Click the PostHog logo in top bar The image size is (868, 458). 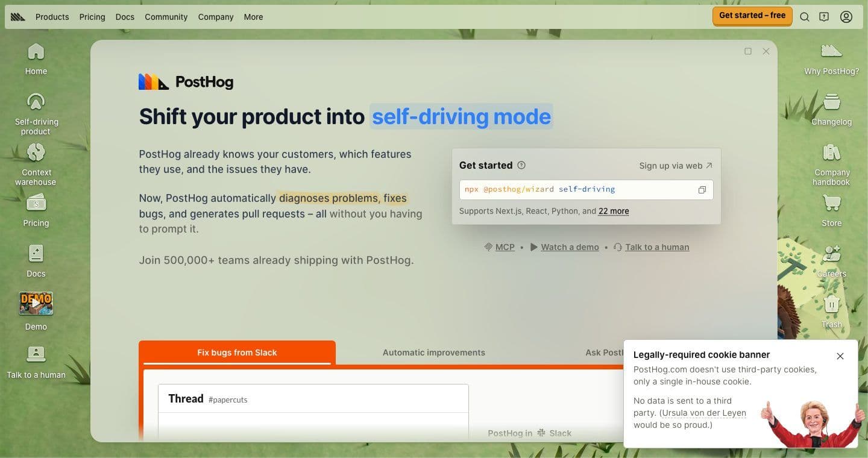18,17
